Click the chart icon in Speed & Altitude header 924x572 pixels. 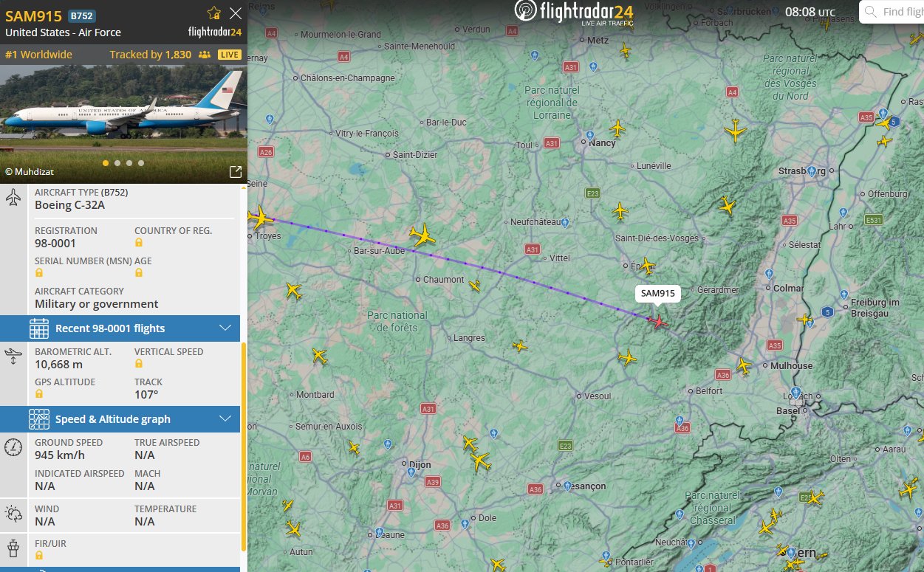pyautogui.click(x=39, y=419)
